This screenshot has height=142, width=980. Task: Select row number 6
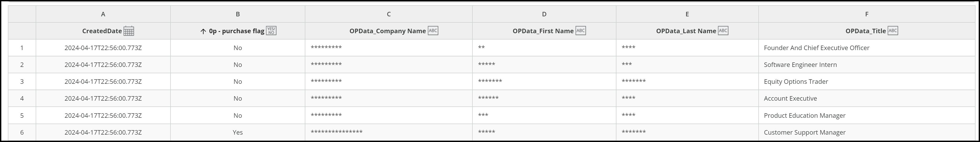click(22, 133)
